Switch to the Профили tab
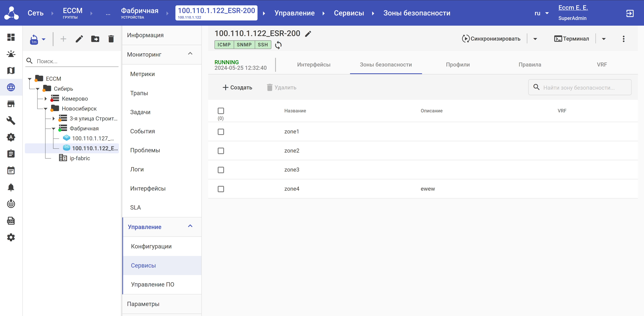 tap(458, 65)
